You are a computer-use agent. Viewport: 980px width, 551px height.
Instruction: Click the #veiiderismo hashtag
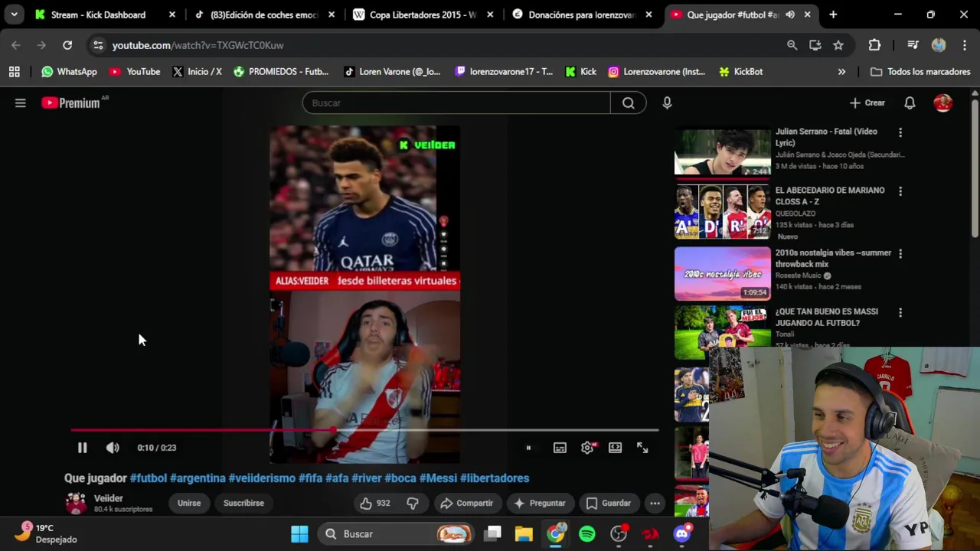[262, 478]
